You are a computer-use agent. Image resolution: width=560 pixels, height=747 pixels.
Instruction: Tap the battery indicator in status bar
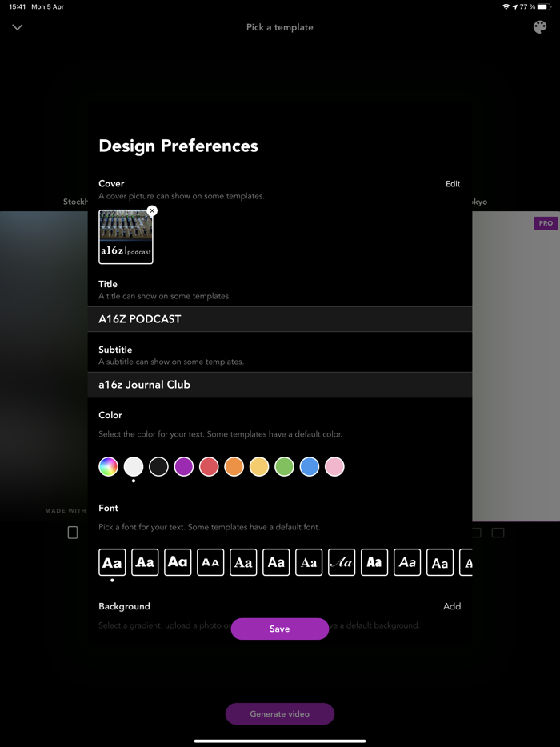544,6
